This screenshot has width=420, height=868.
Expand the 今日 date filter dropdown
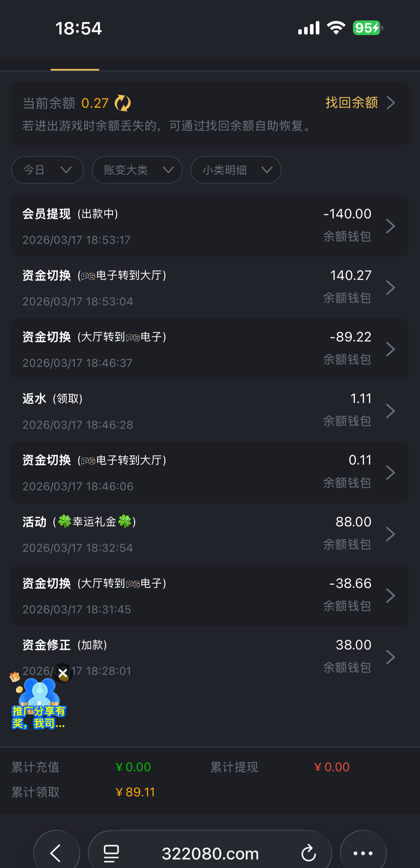point(48,170)
